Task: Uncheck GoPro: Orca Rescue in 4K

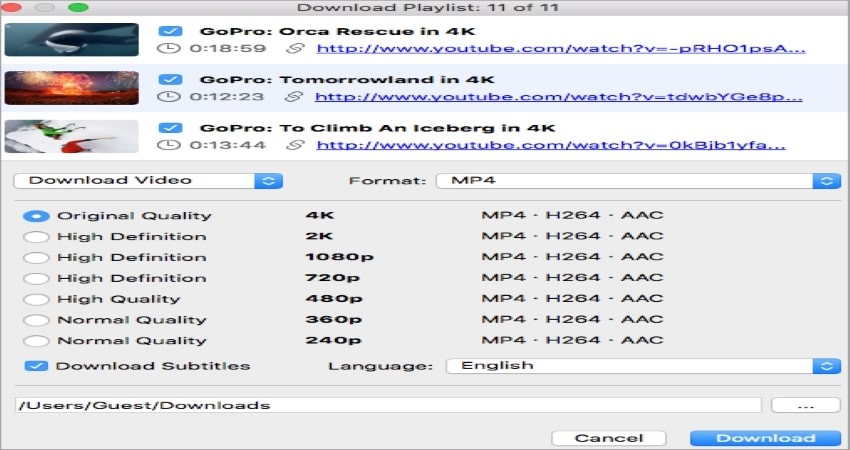Action: pyautogui.click(x=170, y=31)
